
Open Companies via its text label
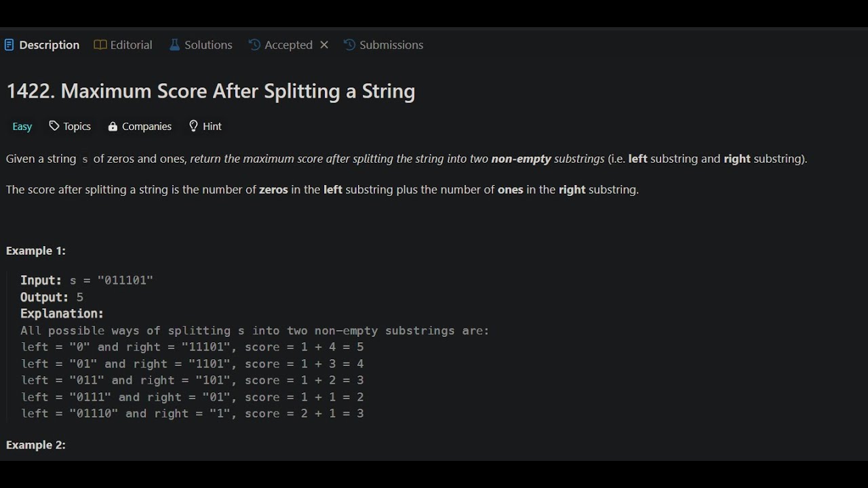pos(146,127)
